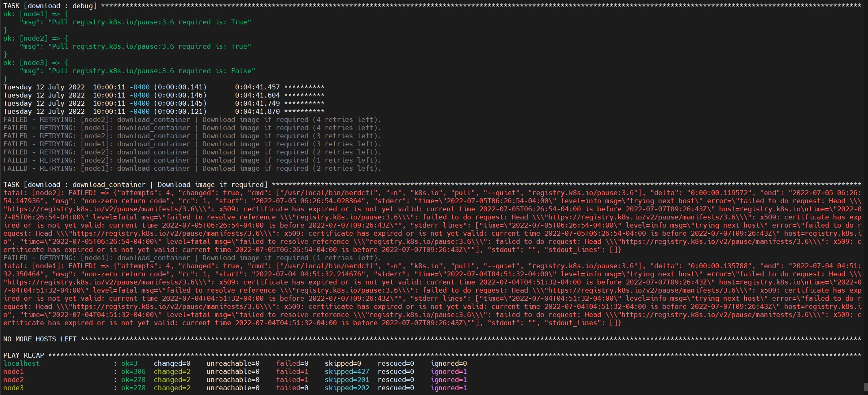868x395 pixels.
Task: Click 'failed=1' in the node2 row
Action: tap(292, 380)
